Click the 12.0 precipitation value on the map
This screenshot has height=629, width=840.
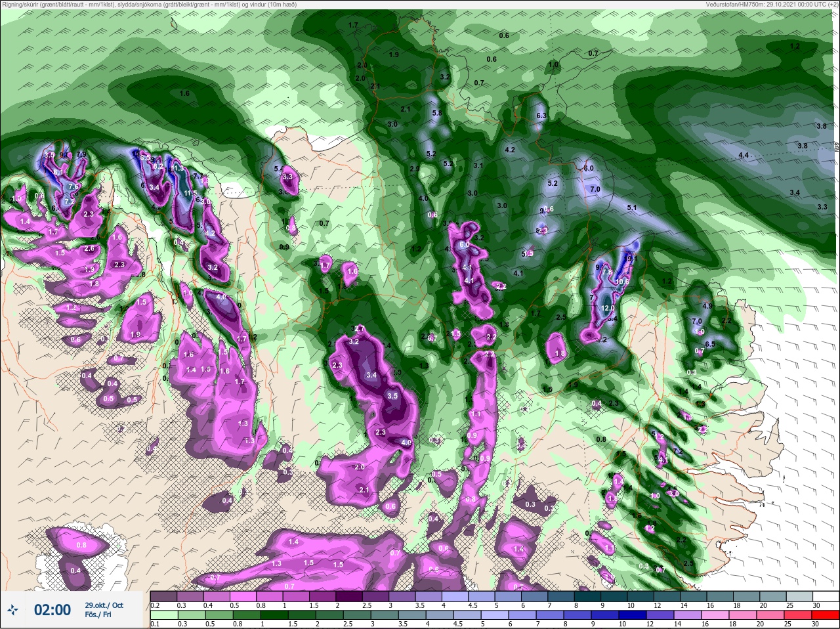pos(608,308)
